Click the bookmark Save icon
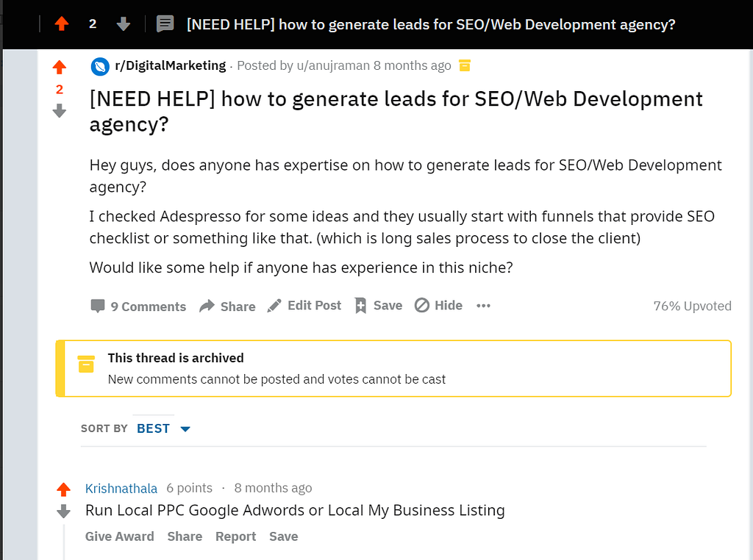753x560 pixels. 360,305
